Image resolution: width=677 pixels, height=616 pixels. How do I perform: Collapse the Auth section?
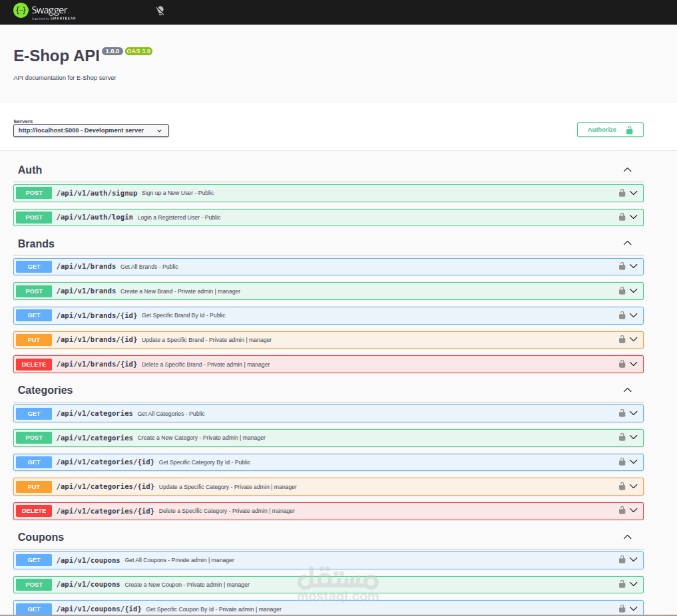[627, 170]
